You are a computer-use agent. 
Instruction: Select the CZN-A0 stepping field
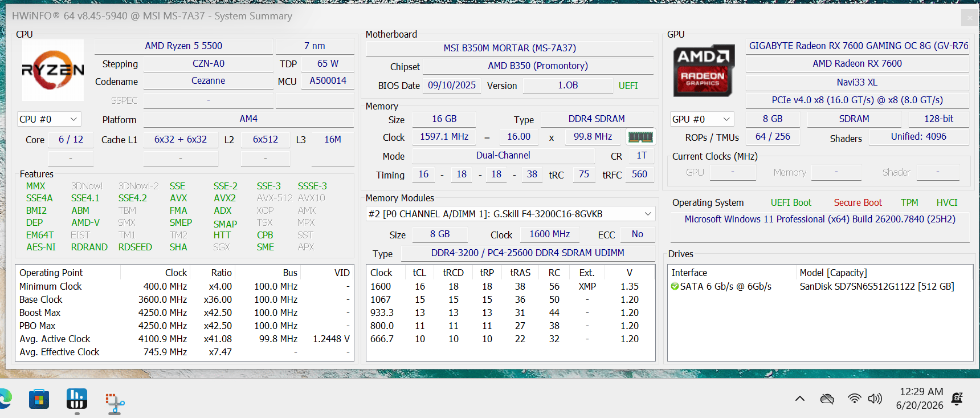[x=208, y=64]
